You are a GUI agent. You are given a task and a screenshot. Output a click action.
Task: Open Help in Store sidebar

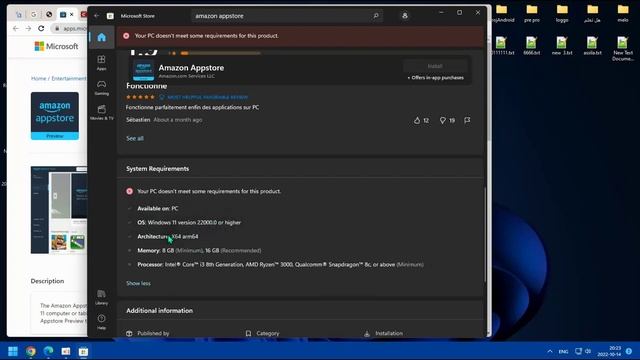tap(102, 322)
